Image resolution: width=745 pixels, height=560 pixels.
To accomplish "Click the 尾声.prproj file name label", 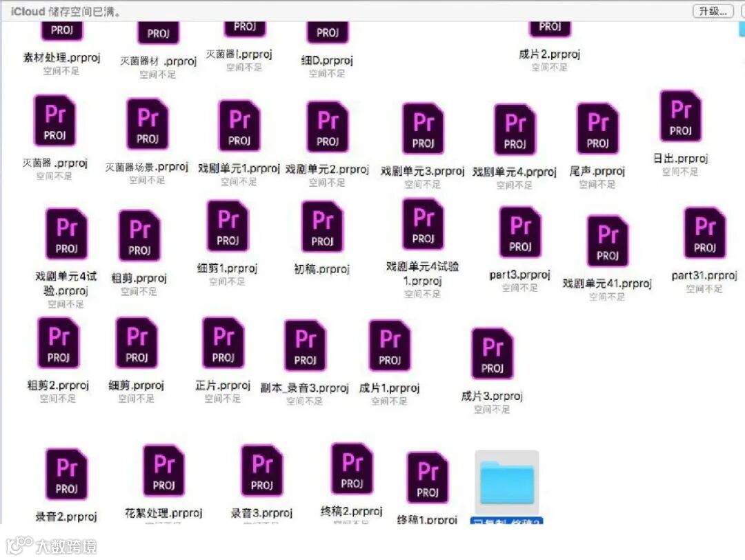I will pyautogui.click(x=597, y=171).
